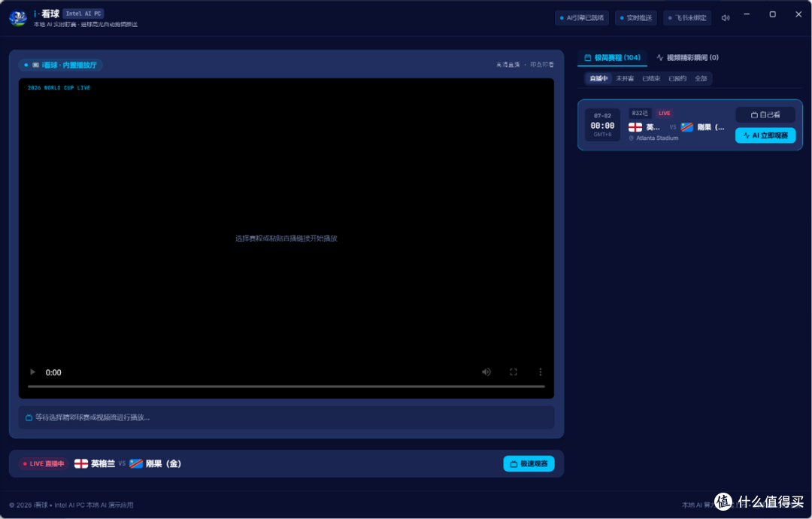Click the AI 立即观赛 button
The height and width of the screenshot is (519, 812).
(x=765, y=135)
